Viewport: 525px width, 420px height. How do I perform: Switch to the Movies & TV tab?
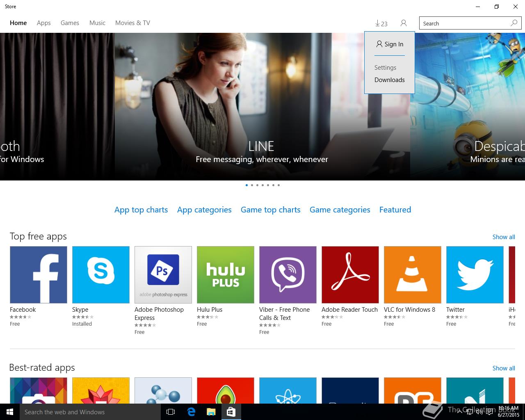pos(132,23)
